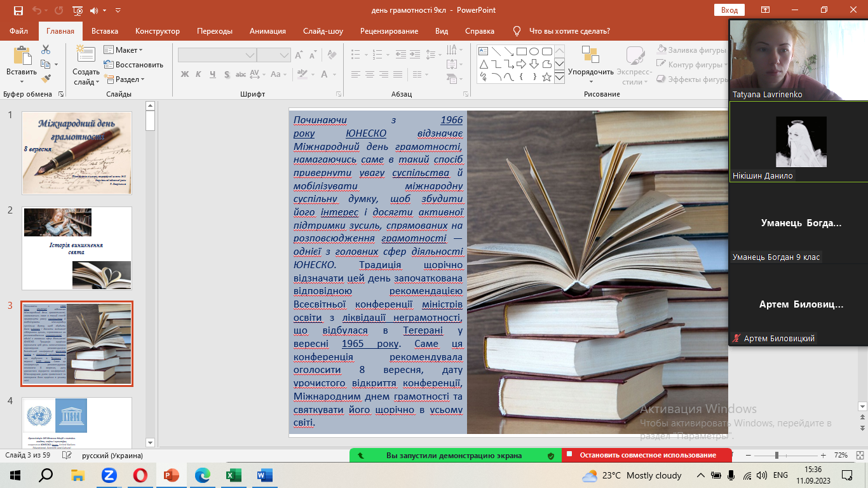Click the Cut scissors icon
The height and width of the screenshot is (488, 868).
46,50
